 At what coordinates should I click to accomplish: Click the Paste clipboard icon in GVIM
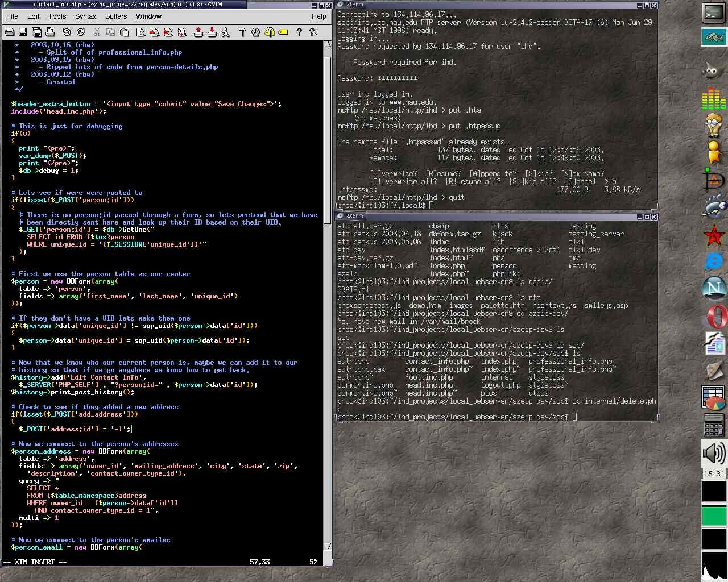pos(125,32)
